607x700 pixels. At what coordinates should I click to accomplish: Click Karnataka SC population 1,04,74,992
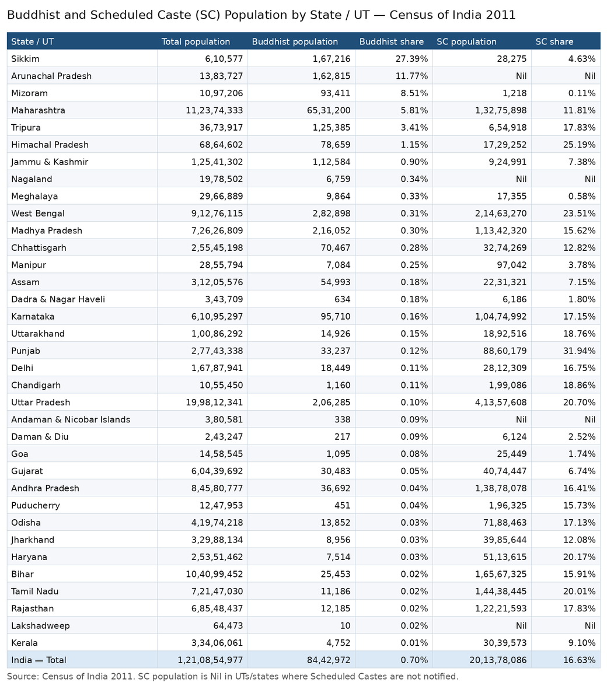point(482,316)
